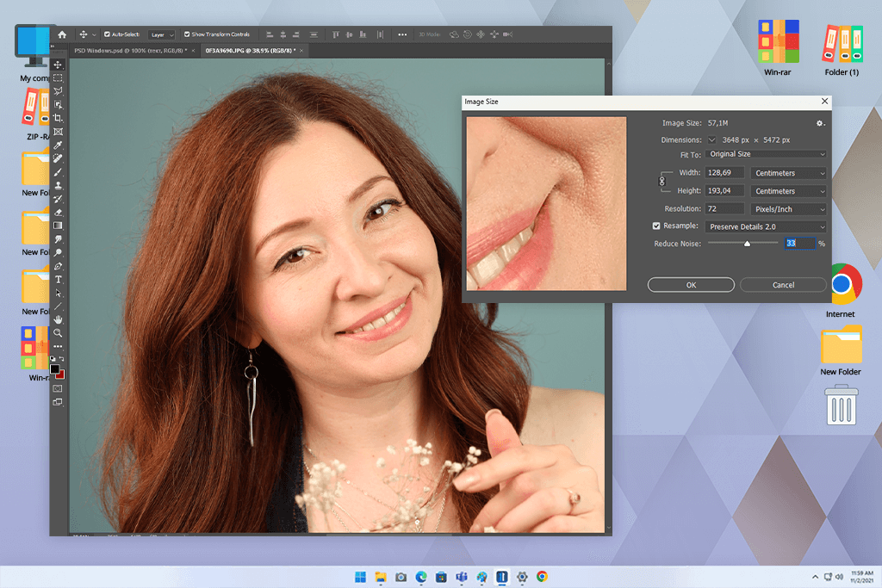Open File Explorer from taskbar
This screenshot has height=588, width=882.
(x=381, y=577)
